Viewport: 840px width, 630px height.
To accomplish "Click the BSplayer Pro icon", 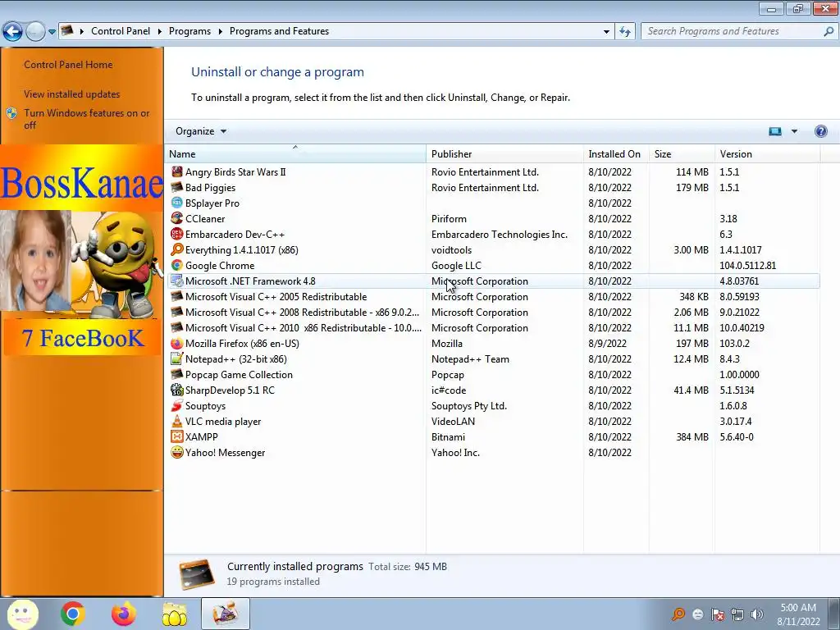I will tap(177, 203).
